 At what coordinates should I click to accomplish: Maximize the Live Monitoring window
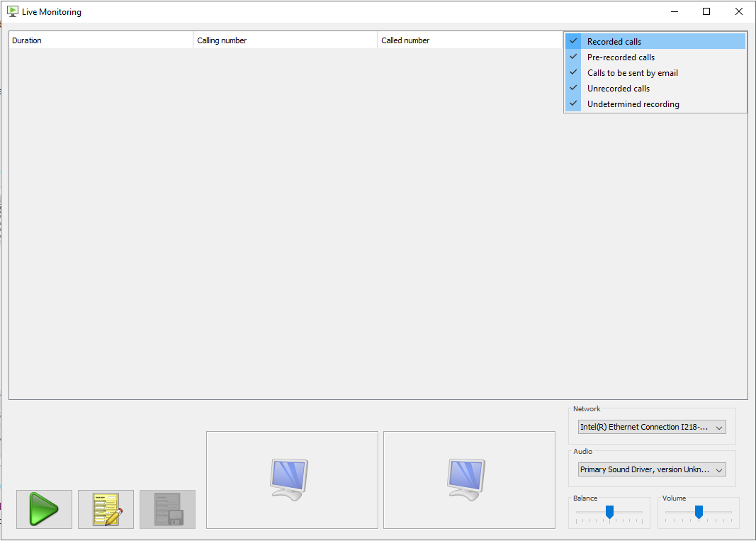point(706,11)
